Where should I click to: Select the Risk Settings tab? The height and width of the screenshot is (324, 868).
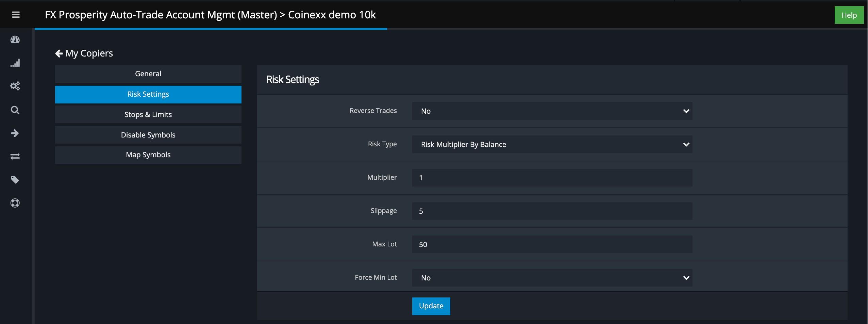pos(148,94)
